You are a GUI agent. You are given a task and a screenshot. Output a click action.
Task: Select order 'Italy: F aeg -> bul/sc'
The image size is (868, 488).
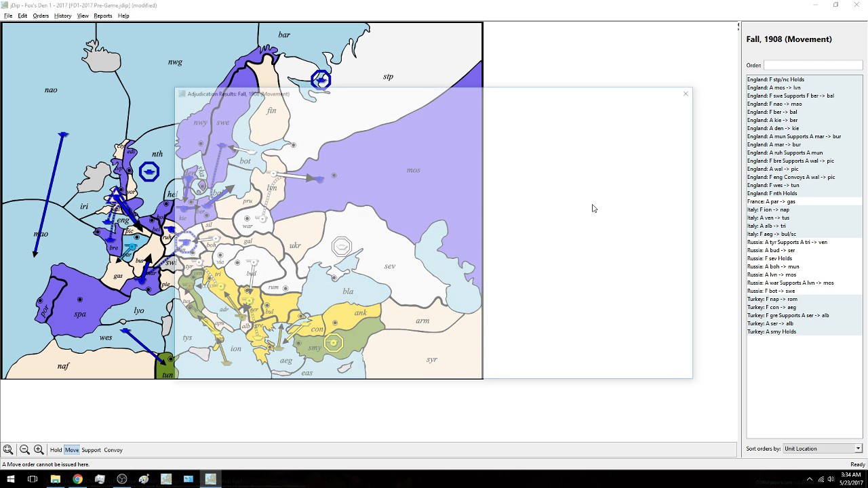[x=804, y=234]
